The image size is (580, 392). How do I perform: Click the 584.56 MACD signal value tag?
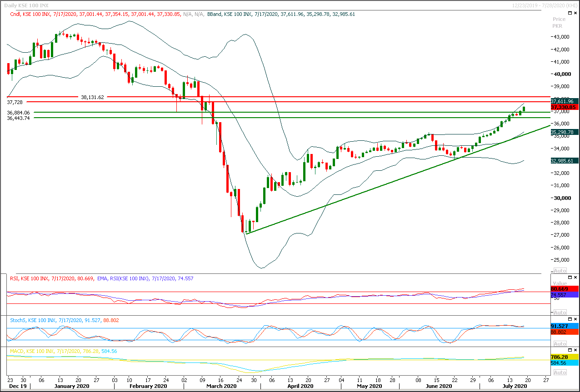click(565, 363)
